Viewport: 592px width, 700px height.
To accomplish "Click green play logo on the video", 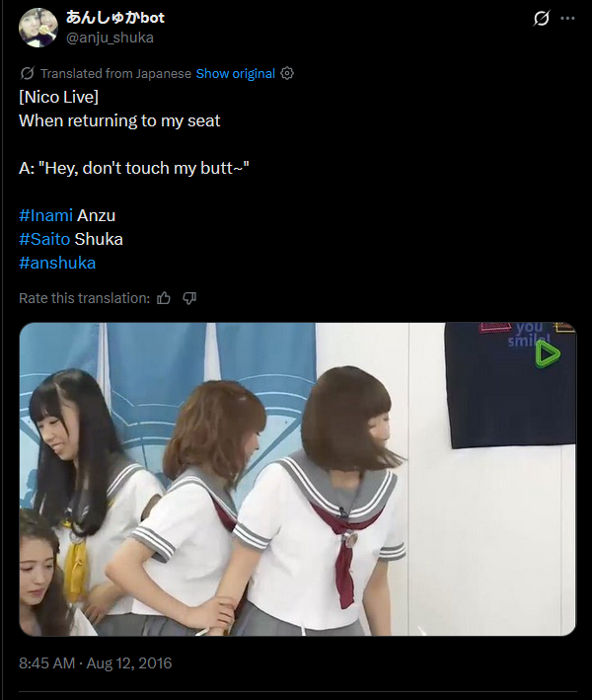I will 548,354.
